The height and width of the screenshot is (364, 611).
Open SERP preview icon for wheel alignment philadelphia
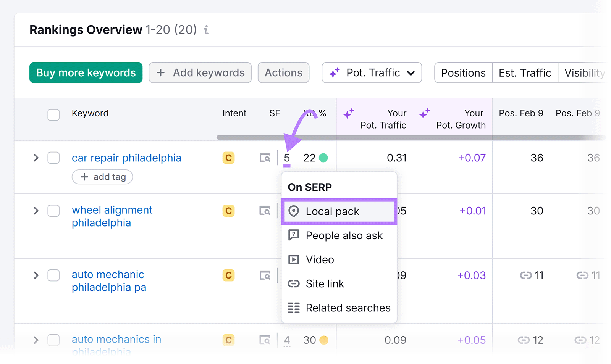pyautogui.click(x=265, y=211)
